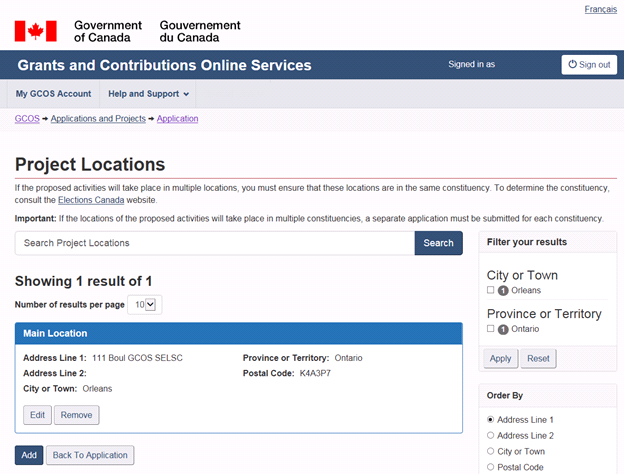Click the Sign out button
This screenshot has width=624, height=474.
pos(589,64)
